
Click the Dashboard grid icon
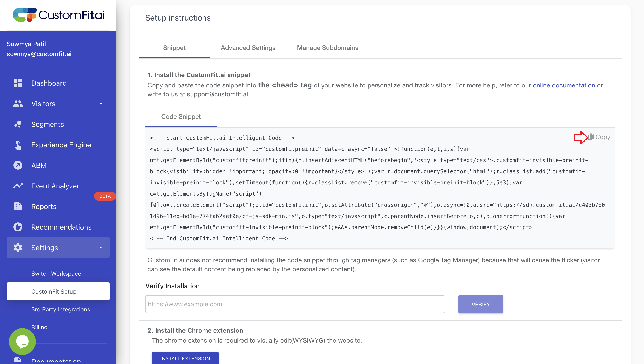click(18, 83)
